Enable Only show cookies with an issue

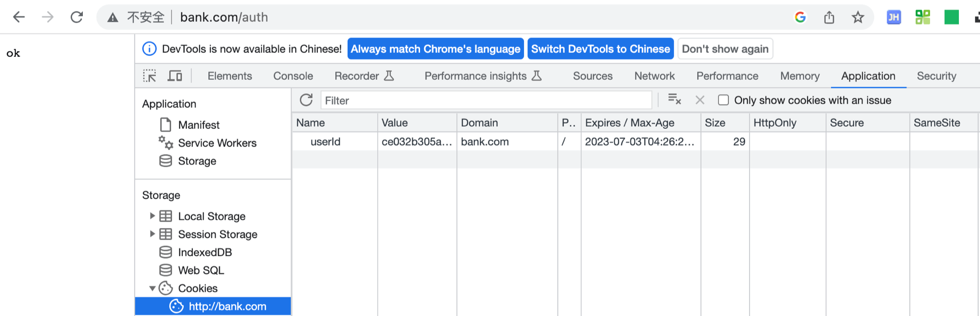723,100
